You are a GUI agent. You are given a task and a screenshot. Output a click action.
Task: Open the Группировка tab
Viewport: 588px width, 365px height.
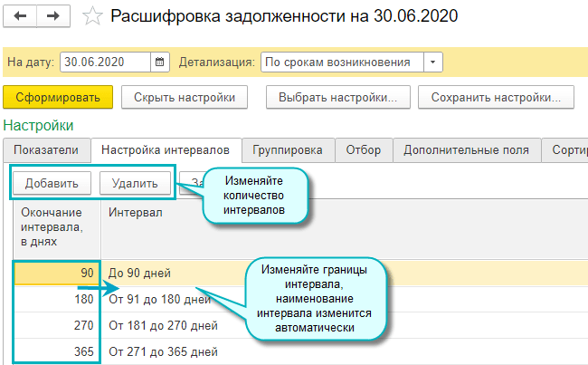(x=288, y=150)
